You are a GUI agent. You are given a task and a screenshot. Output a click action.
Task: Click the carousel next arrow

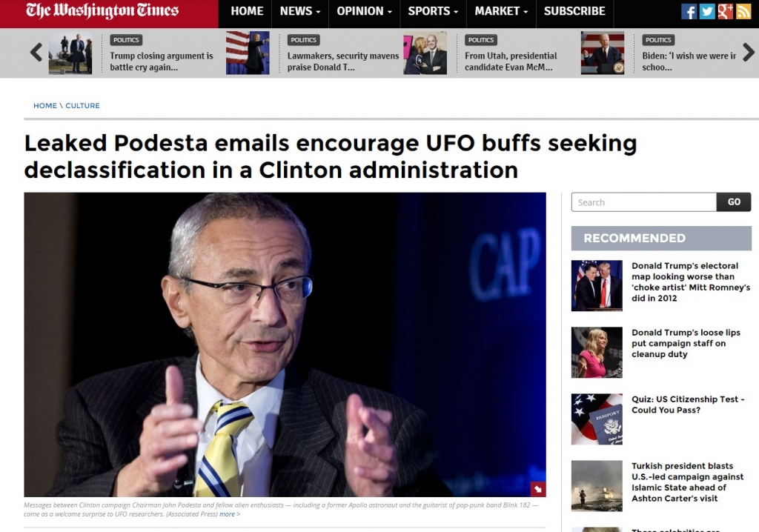749,53
